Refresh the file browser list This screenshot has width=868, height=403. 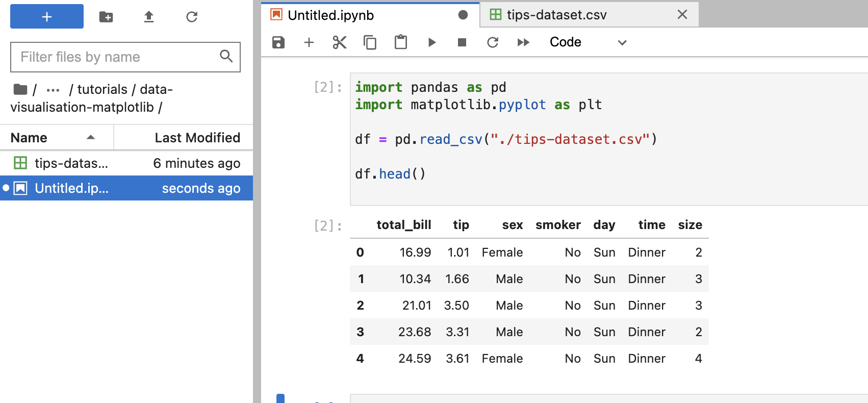(192, 17)
